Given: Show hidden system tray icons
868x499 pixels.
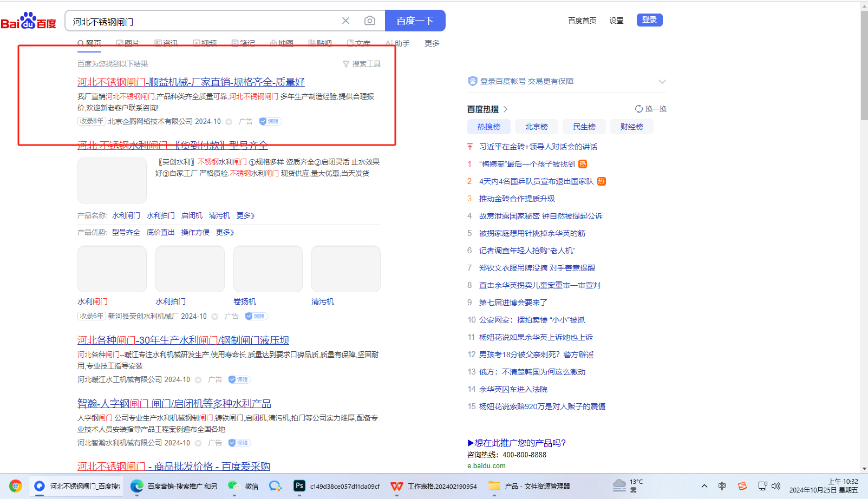Looking at the screenshot, I should [704, 486].
